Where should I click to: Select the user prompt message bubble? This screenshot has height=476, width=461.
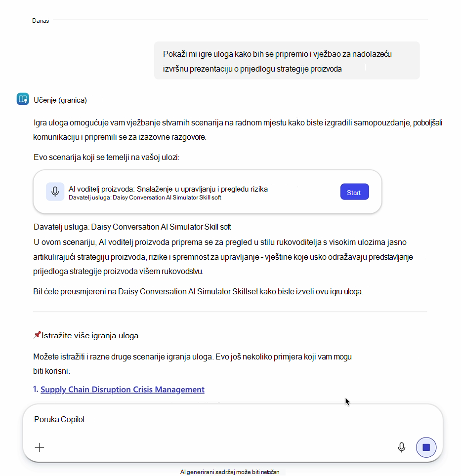pos(287,61)
